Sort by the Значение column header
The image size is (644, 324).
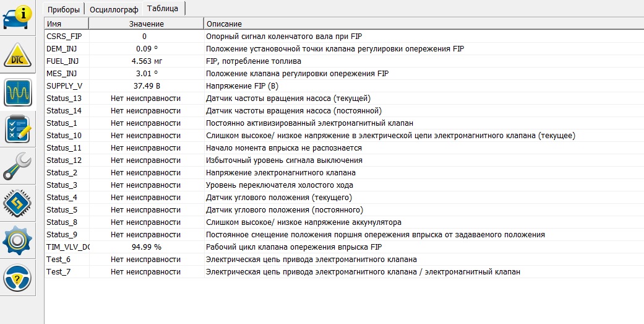(146, 24)
